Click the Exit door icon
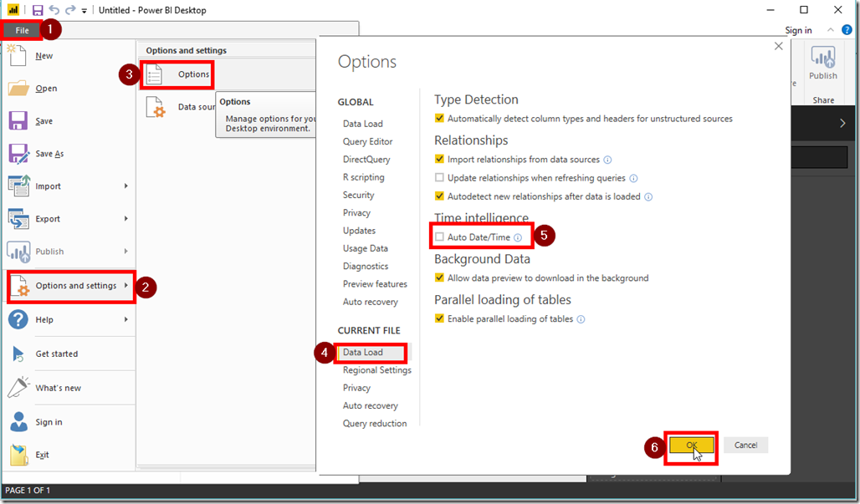Image resolution: width=860 pixels, height=504 pixels. click(x=18, y=455)
